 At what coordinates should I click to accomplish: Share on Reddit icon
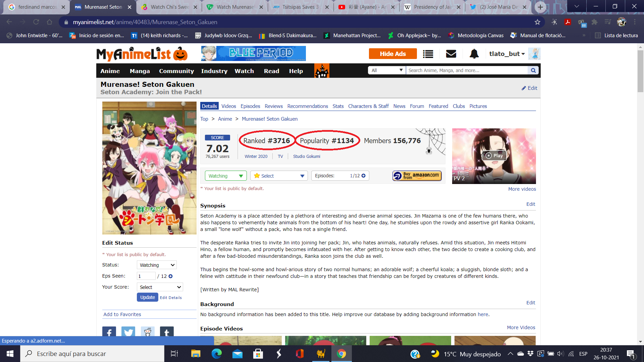pos(148,332)
